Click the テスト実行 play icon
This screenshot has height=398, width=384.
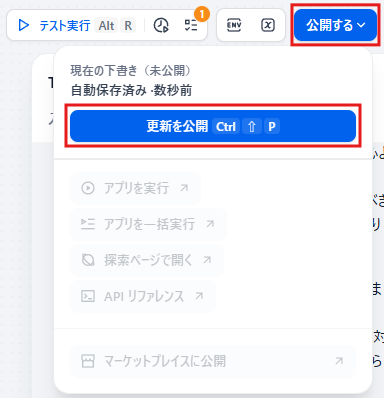point(23,25)
